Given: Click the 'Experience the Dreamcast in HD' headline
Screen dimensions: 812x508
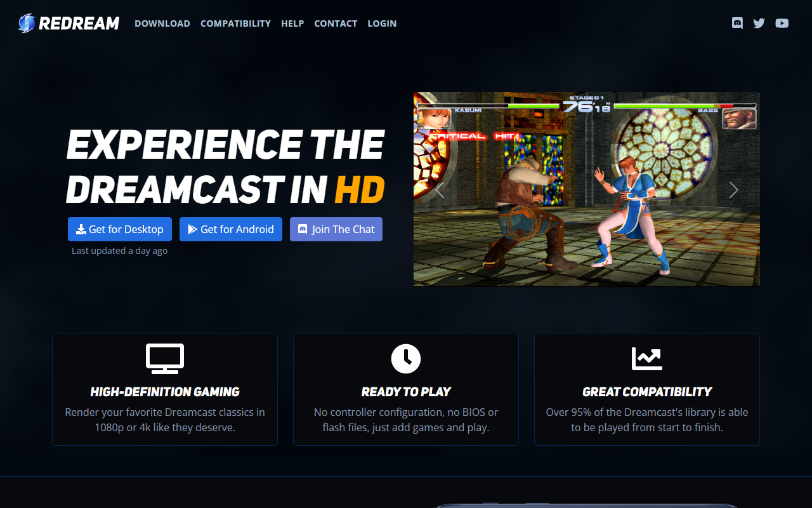Looking at the screenshot, I should pyautogui.click(x=225, y=167).
